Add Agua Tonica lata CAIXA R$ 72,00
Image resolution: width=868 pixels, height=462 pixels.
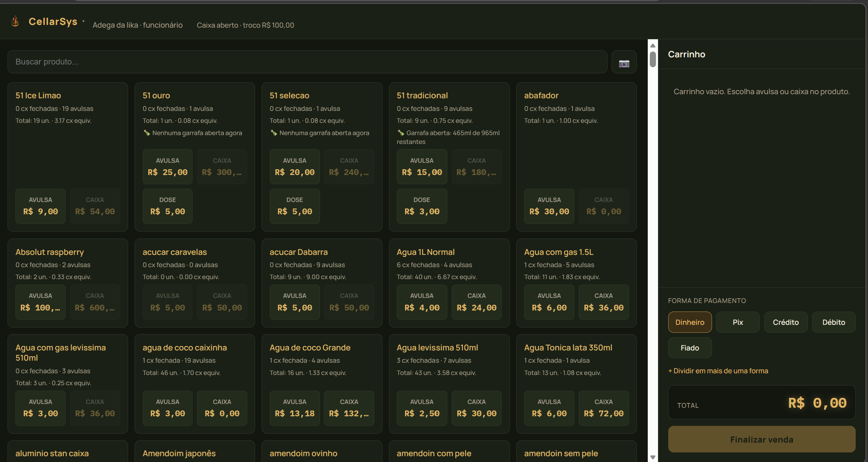click(603, 408)
